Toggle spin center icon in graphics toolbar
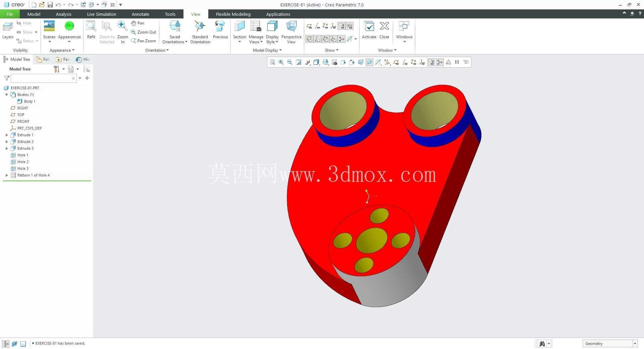644x349 pixels. click(440, 62)
